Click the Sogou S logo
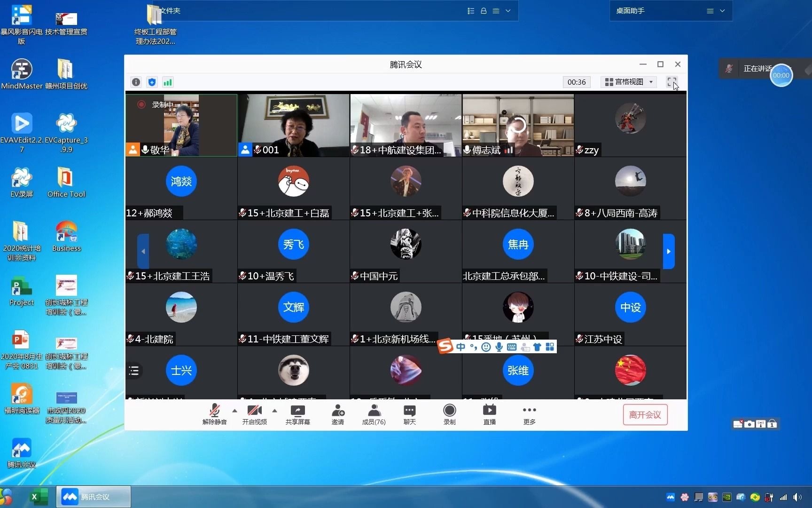The image size is (812, 508). point(445,346)
